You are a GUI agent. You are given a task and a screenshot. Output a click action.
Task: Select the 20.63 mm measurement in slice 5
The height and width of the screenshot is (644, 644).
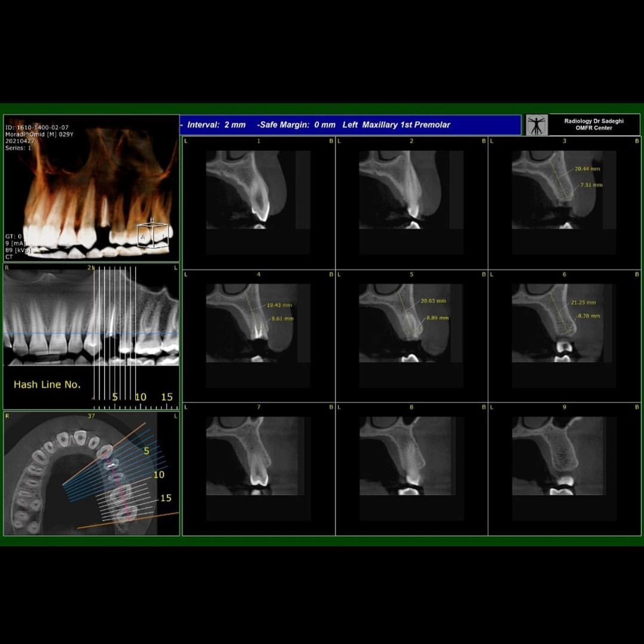click(x=434, y=301)
